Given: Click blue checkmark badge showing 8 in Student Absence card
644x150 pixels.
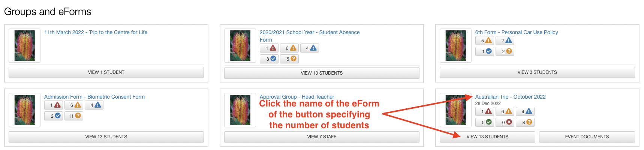Looking at the screenshot, I should point(269,59).
